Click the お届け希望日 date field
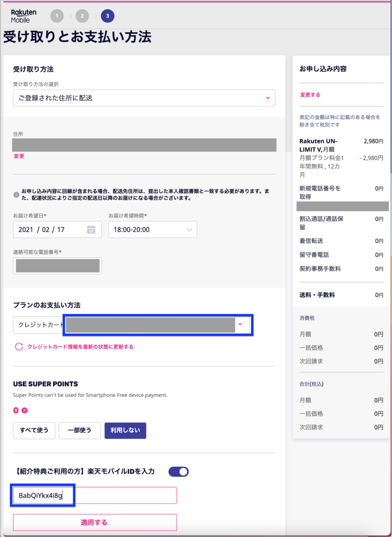Screen dimensions: 392x537 (x=57, y=230)
